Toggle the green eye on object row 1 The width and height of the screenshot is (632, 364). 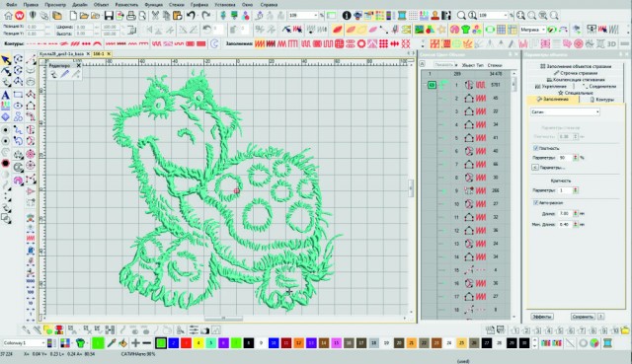(x=432, y=85)
